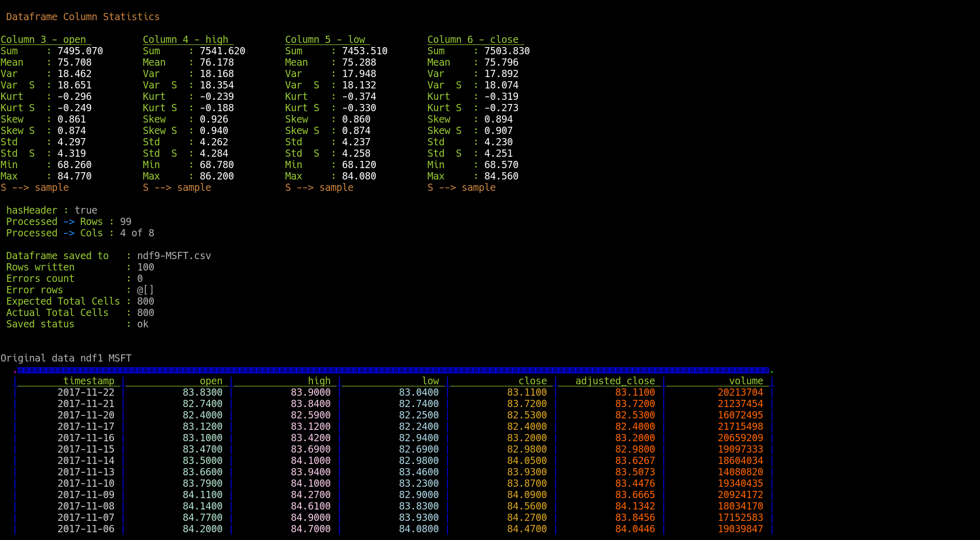Image resolution: width=980 pixels, height=540 pixels.
Task: Click the 'Original data ndf1 MSFT' label
Action: [x=66, y=358]
